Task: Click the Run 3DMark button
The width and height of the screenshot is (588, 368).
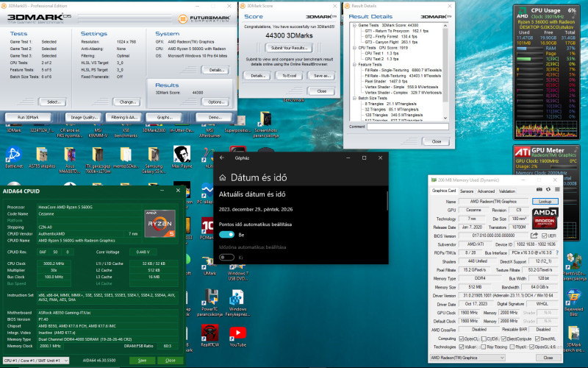Action: (x=28, y=117)
